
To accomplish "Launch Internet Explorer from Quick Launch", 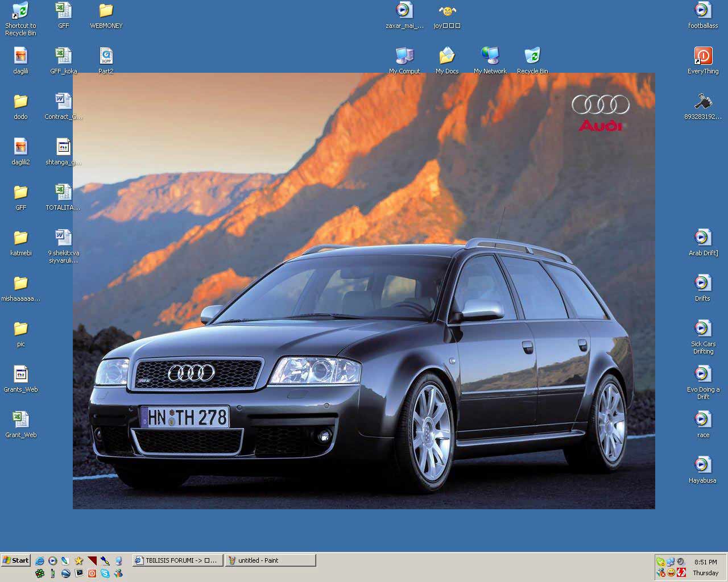I will pos(40,561).
